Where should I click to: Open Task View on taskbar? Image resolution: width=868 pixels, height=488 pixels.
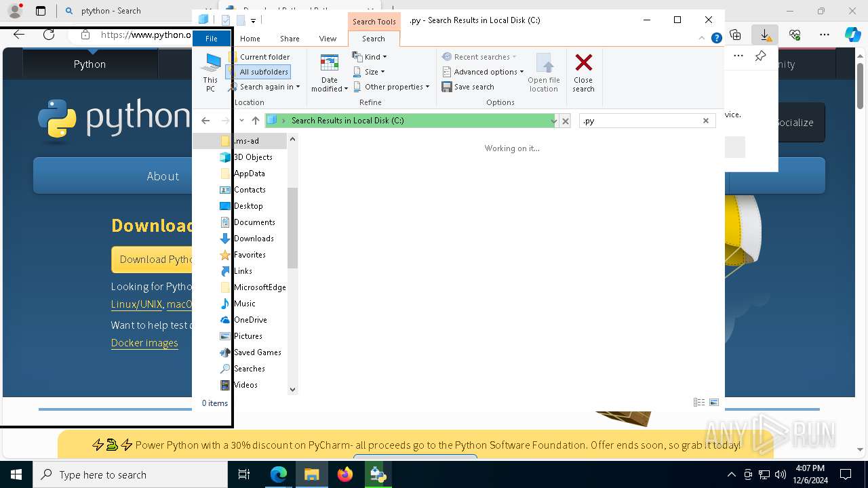point(244,474)
